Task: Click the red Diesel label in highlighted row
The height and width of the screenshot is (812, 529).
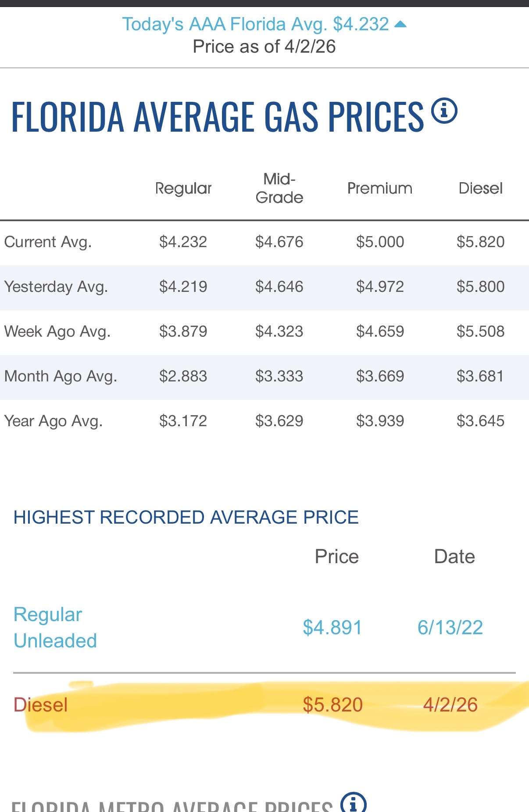Action: coord(41,705)
